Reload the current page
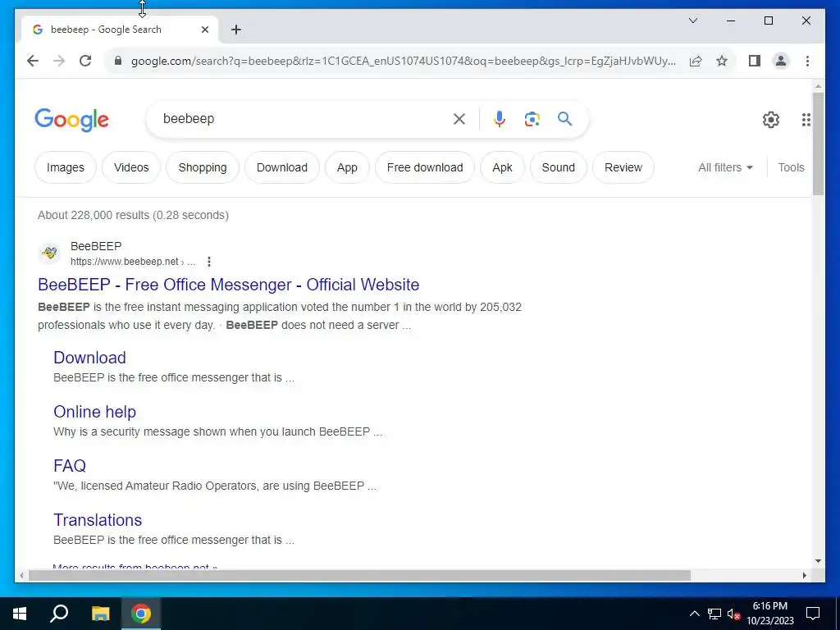This screenshot has width=840, height=630. 85,61
